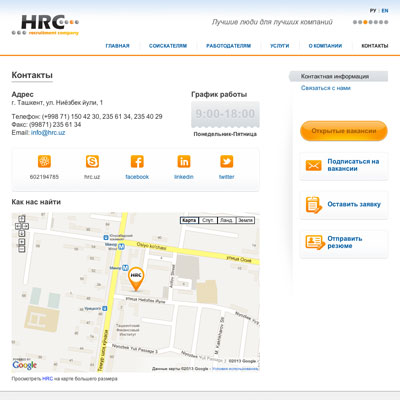Viewport: 400px width, 400px height.
Task: Open the Facebook icon
Action: coord(137,161)
